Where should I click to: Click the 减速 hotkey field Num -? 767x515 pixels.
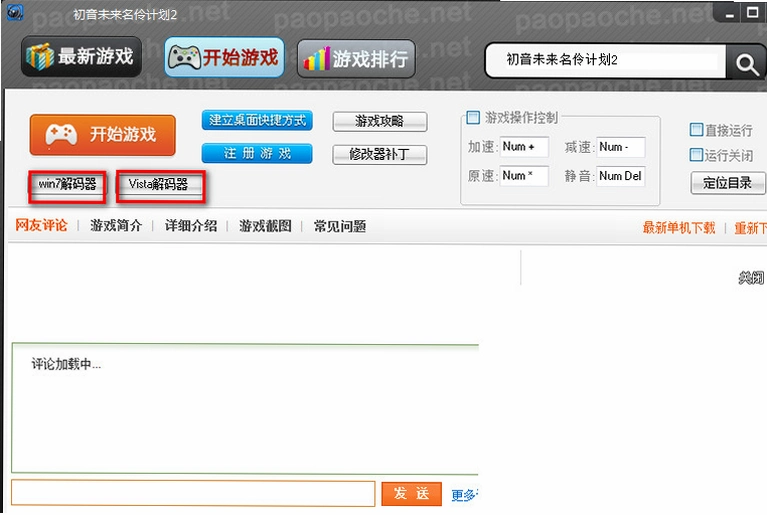pyautogui.click(x=620, y=147)
